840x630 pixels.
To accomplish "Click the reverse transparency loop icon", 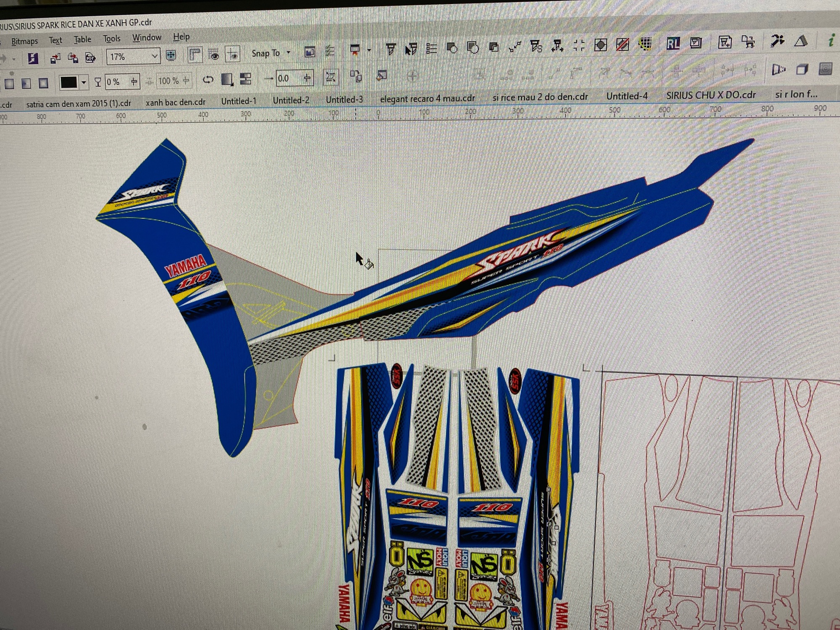I will coord(208,79).
